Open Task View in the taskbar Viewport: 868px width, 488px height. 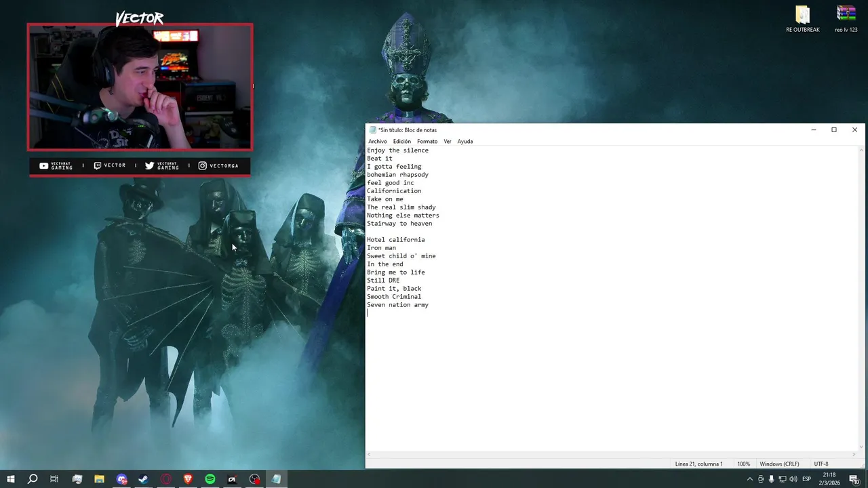coord(54,479)
